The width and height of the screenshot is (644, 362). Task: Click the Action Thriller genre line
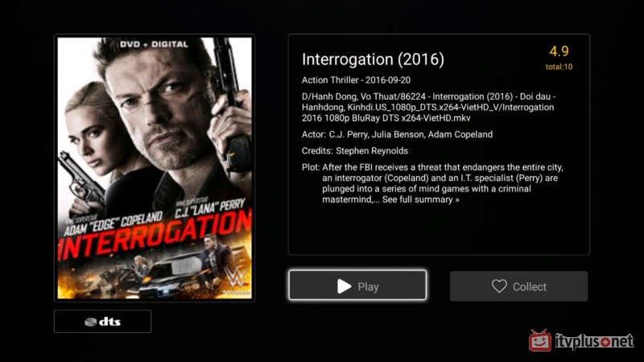356,80
